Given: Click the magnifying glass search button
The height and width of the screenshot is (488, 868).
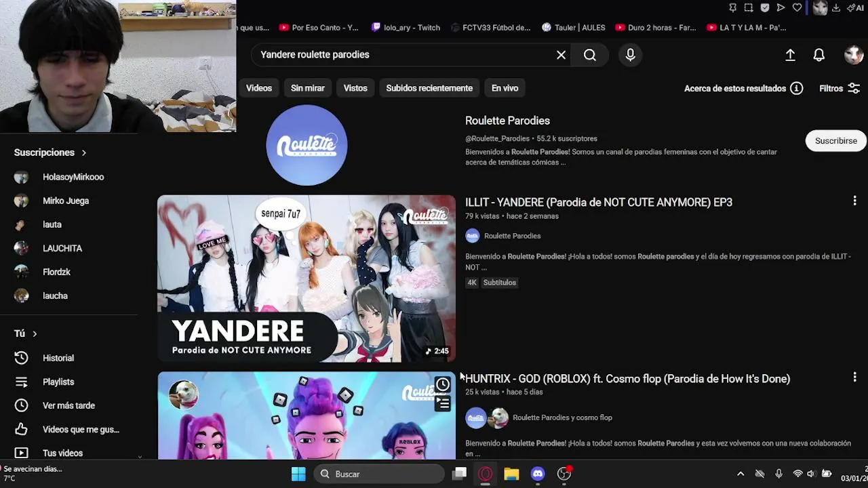Looking at the screenshot, I should (x=590, y=55).
